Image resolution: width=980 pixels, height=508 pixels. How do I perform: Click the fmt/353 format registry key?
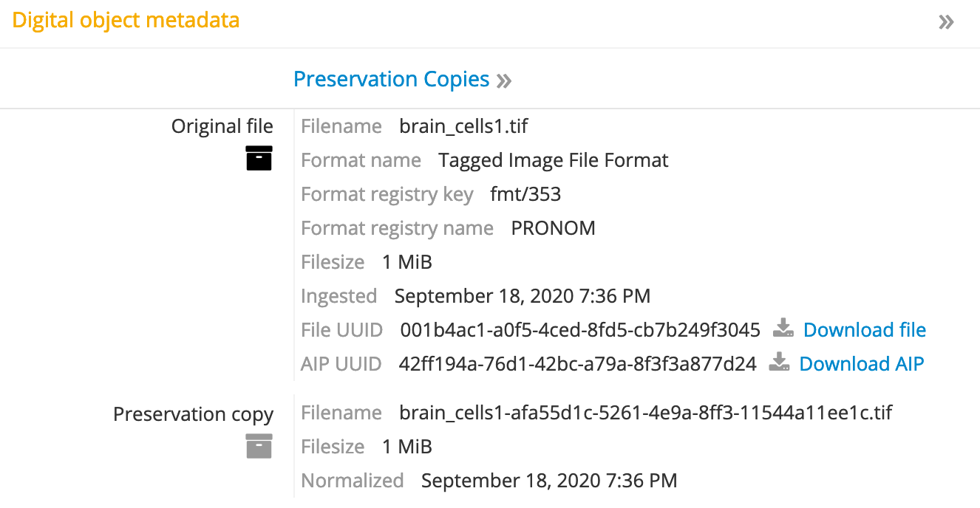pos(525,194)
